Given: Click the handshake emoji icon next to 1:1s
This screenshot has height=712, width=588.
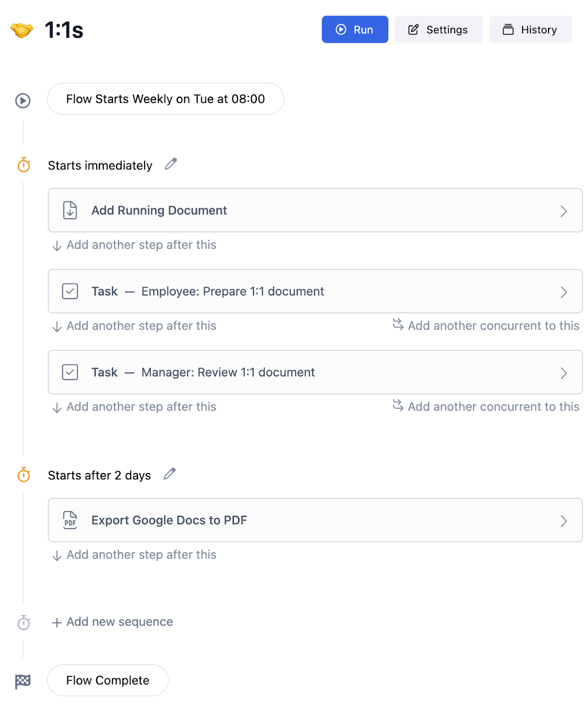Looking at the screenshot, I should point(22,30).
